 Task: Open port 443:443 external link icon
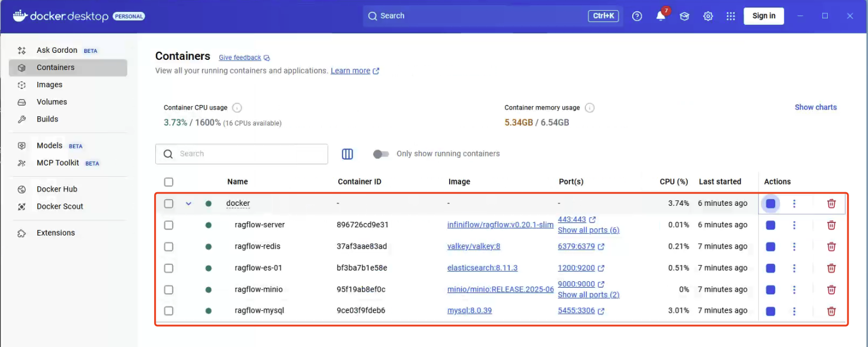(592, 219)
